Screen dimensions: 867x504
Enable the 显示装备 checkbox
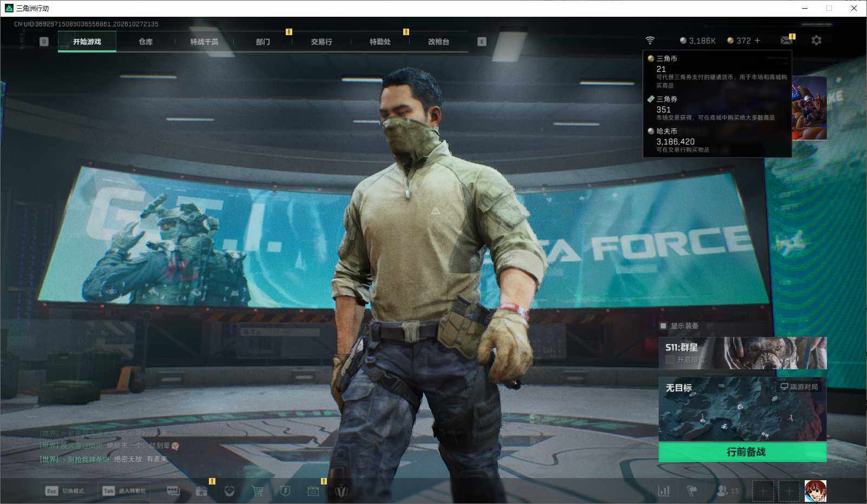(x=663, y=326)
